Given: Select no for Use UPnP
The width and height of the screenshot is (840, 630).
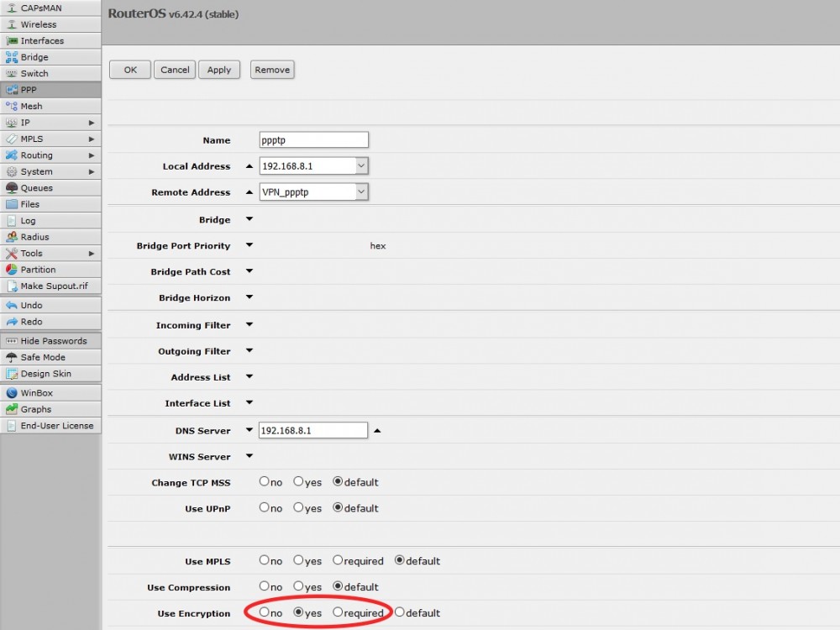Looking at the screenshot, I should pyautogui.click(x=265, y=508).
